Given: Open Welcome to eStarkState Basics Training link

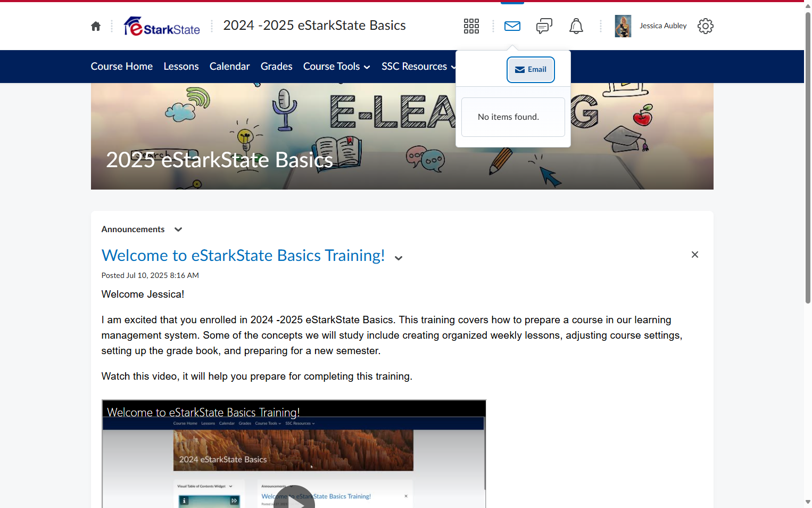Looking at the screenshot, I should tap(243, 256).
